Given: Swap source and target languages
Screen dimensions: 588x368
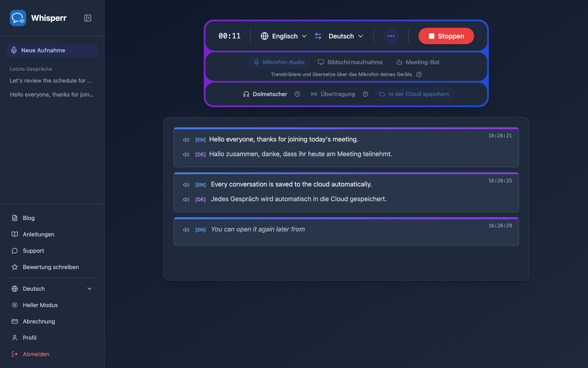Looking at the screenshot, I should pos(318,36).
